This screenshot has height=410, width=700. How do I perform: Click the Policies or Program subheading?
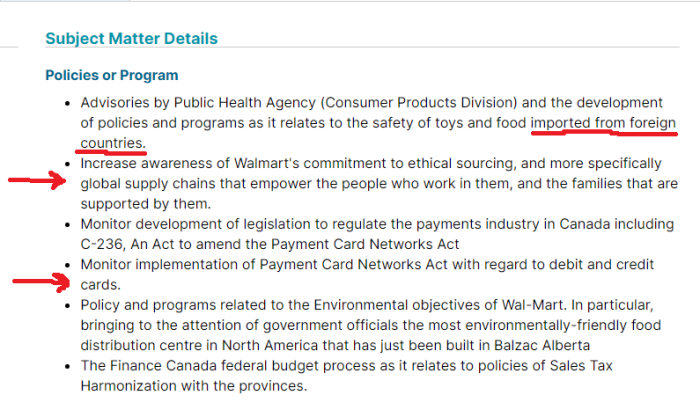[x=112, y=75]
